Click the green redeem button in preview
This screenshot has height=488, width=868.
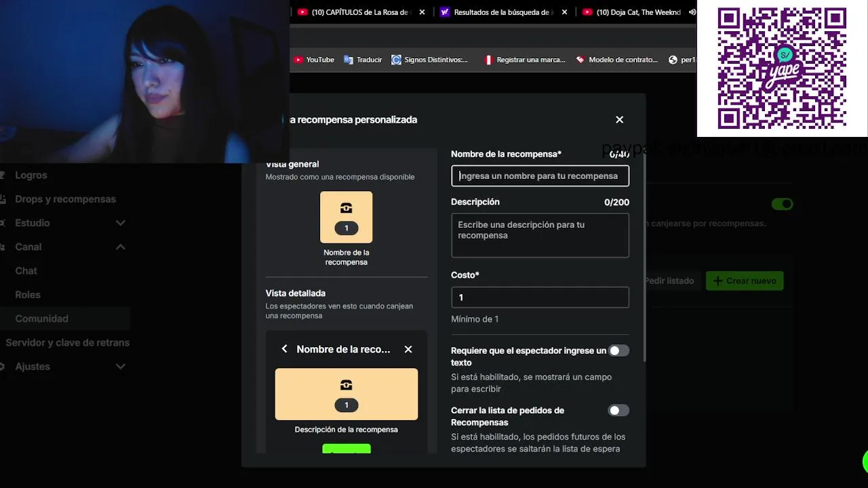pyautogui.click(x=346, y=449)
